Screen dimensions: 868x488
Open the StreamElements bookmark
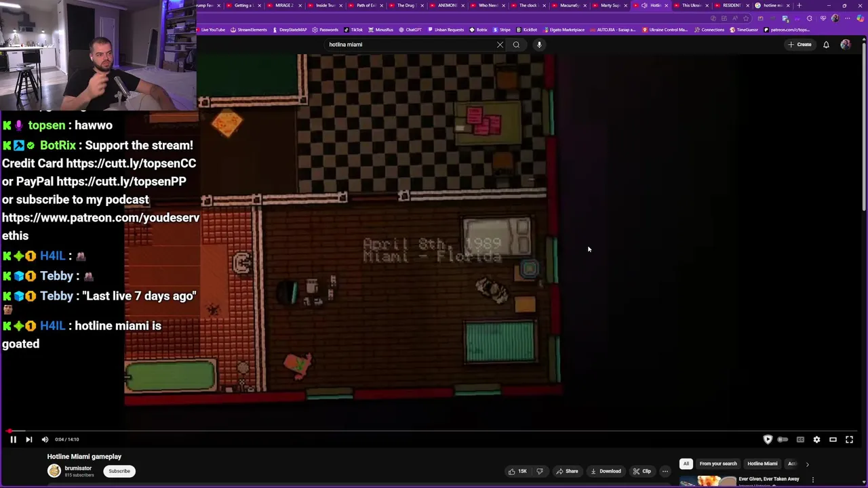pyautogui.click(x=249, y=30)
